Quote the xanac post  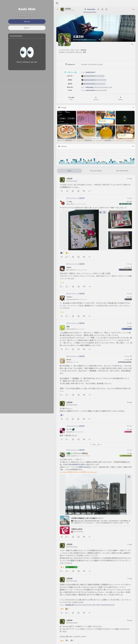[x=84, y=286]
